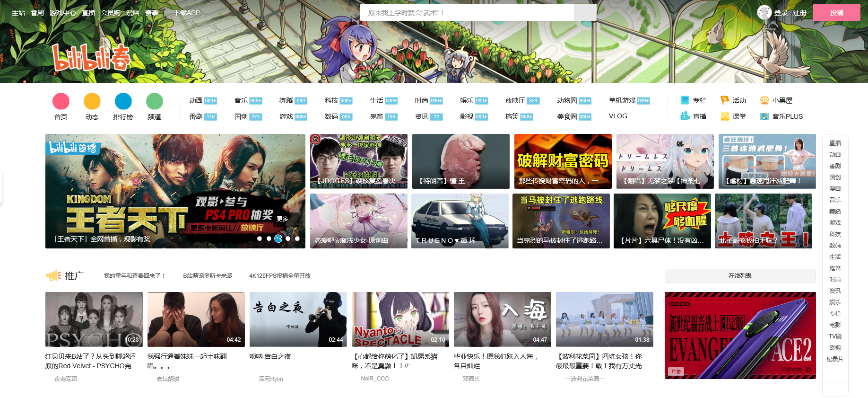
Task: Click the search input field
Action: pos(467,12)
